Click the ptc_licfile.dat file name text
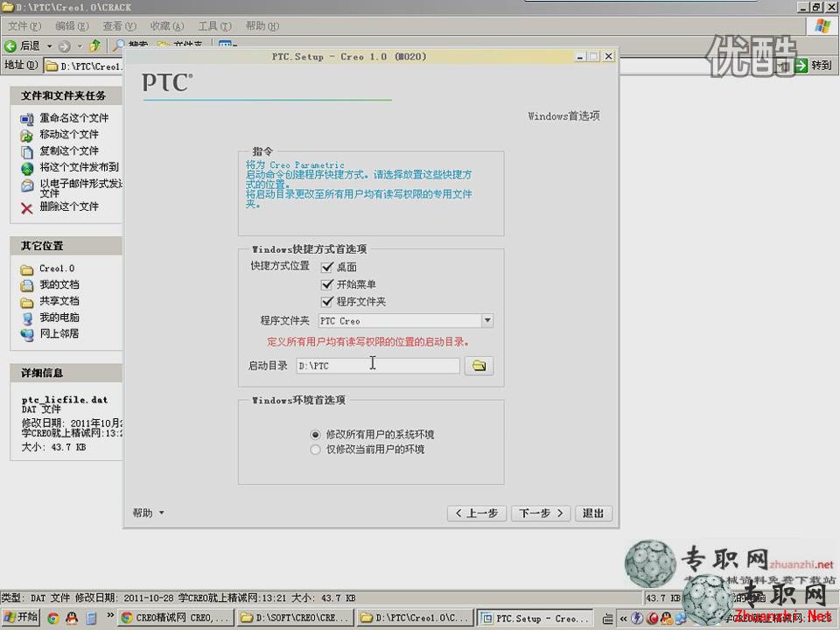This screenshot has width=840, height=630. 65,400
